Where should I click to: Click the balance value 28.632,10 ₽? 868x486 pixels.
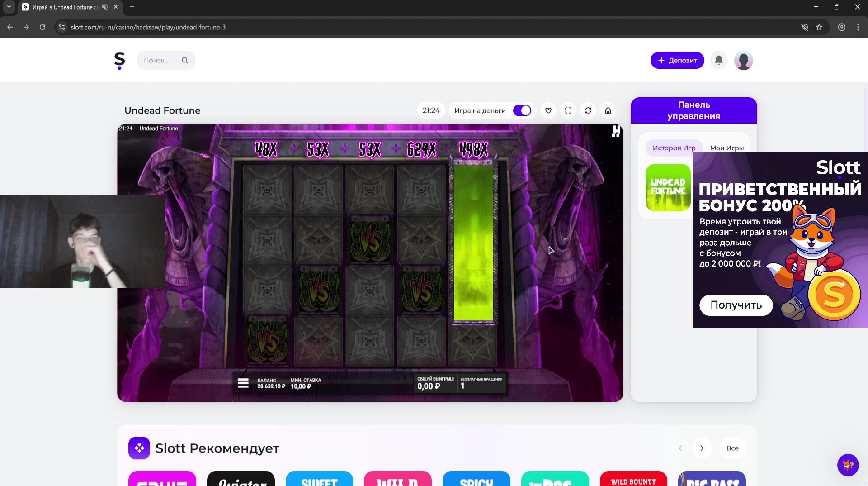point(271,386)
